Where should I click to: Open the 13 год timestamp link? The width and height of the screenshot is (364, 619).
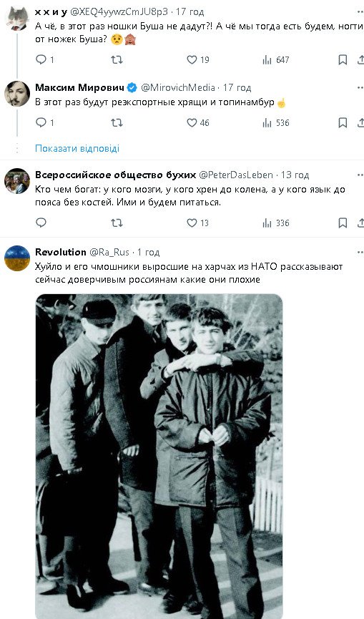(x=295, y=175)
